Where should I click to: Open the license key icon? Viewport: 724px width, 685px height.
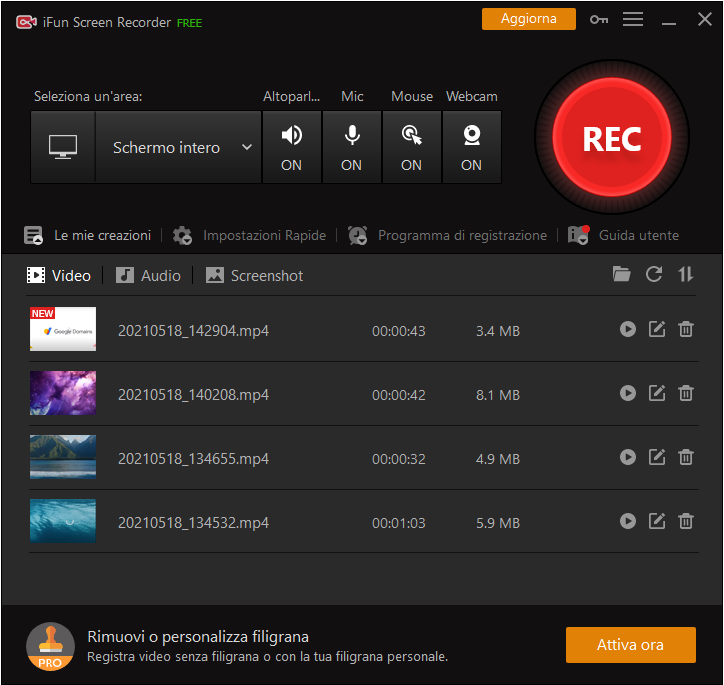(x=599, y=19)
